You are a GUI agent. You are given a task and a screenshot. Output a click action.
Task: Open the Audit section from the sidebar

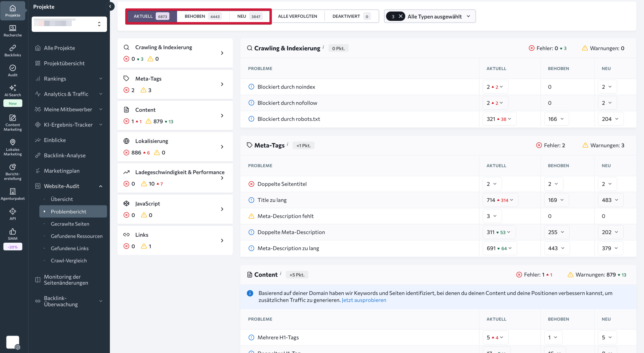click(12, 70)
